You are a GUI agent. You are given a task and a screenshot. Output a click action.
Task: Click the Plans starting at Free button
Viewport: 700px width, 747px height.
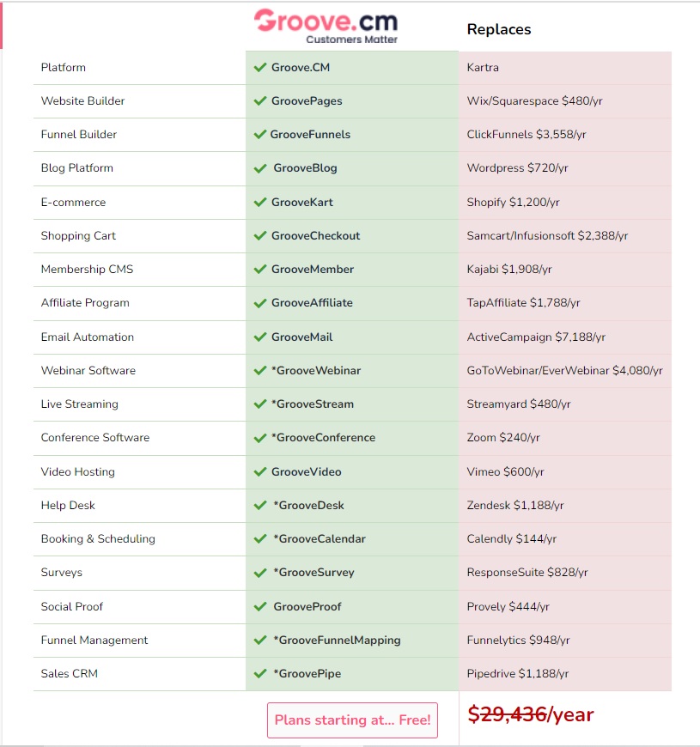[353, 720]
